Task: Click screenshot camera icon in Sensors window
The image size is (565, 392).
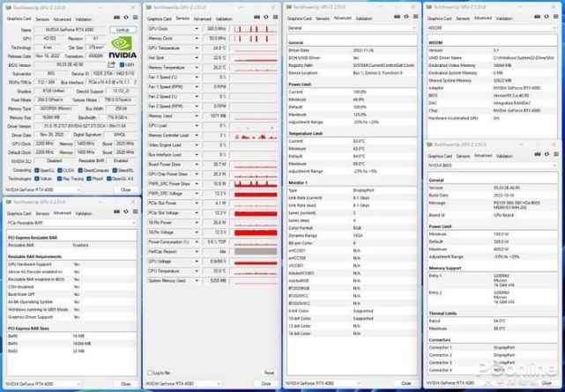Action: click(x=256, y=17)
